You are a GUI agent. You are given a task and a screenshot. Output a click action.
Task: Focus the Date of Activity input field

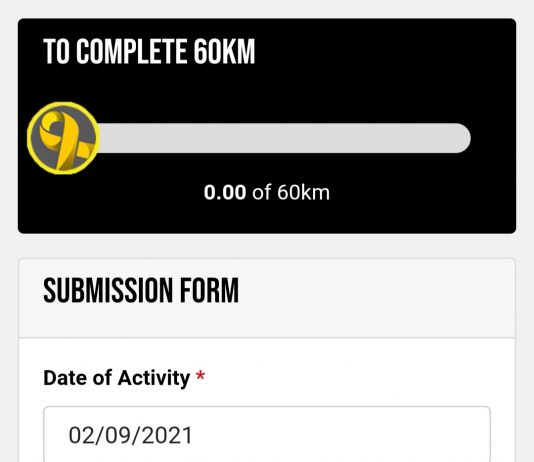(267, 434)
